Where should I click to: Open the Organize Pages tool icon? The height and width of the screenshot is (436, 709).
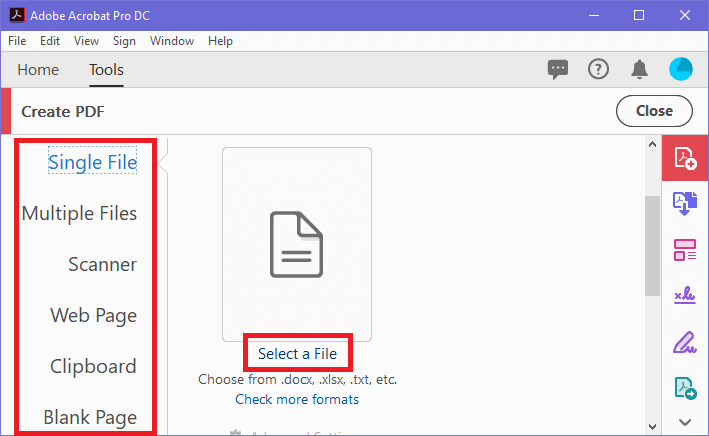[x=685, y=250]
